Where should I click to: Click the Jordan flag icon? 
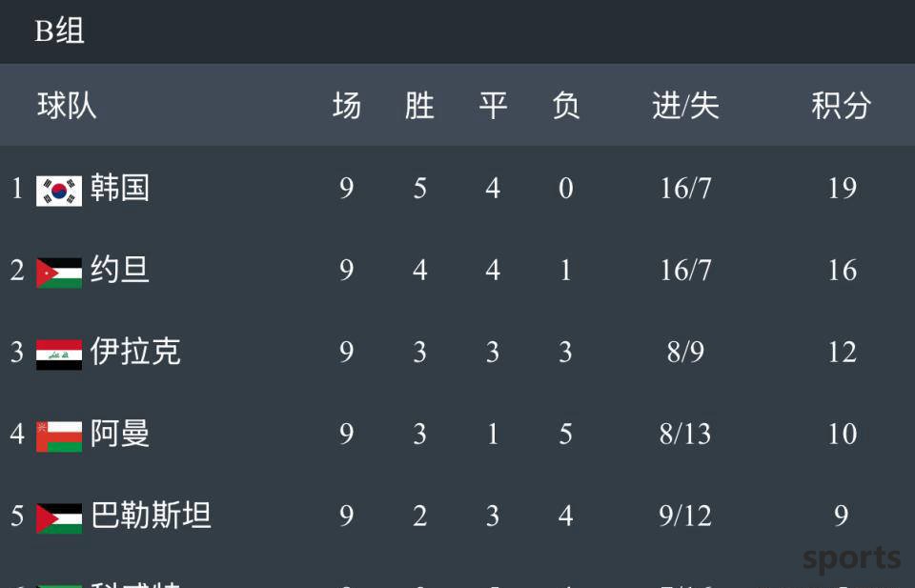[x=59, y=273]
